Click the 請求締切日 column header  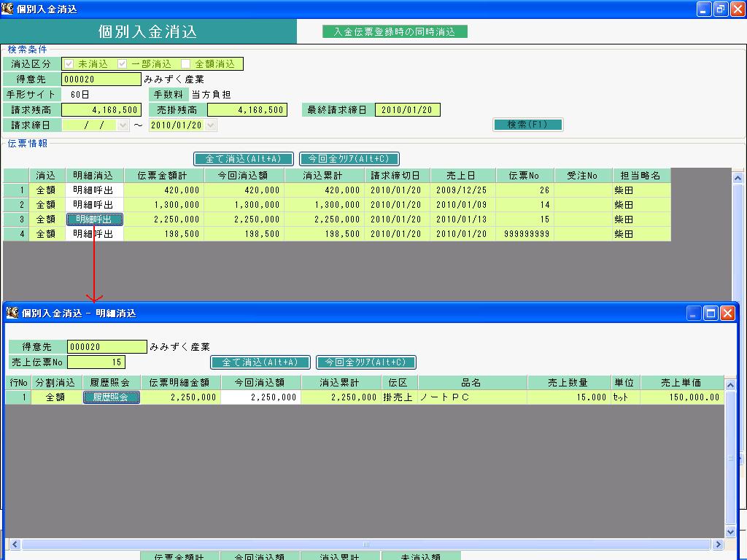[398, 176]
